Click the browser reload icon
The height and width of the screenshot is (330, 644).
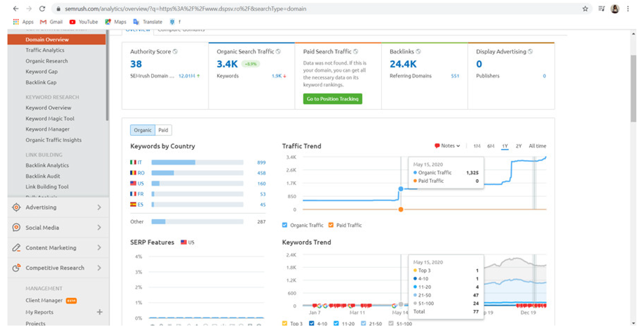42,9
